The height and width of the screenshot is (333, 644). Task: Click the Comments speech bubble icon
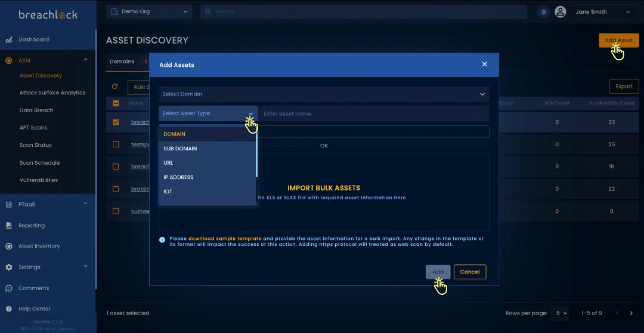pyautogui.click(x=8, y=288)
